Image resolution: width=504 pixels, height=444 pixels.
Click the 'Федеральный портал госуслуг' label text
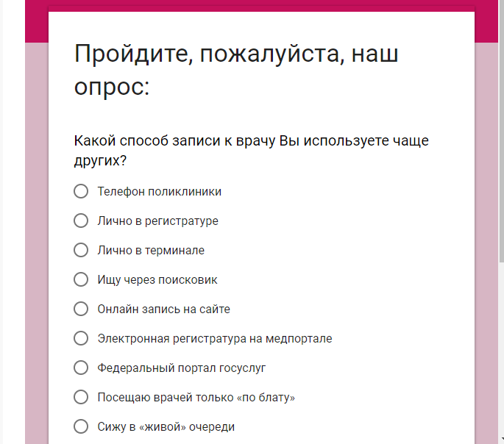coord(181,368)
